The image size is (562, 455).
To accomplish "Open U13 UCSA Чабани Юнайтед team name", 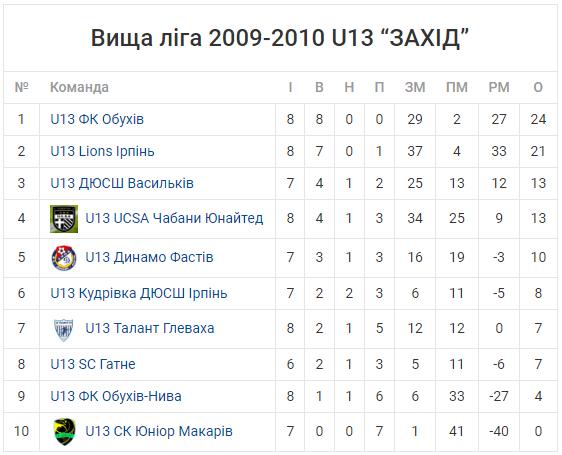I will coord(174,218).
